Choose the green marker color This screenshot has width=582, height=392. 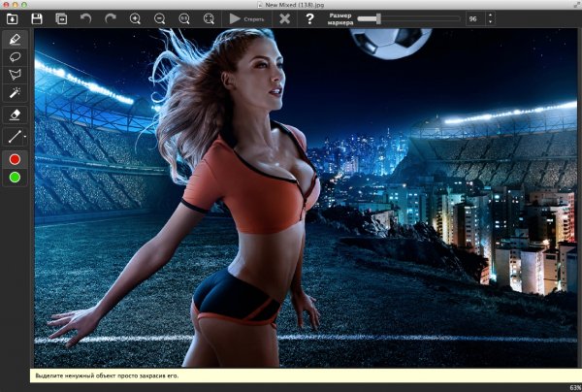(15, 177)
